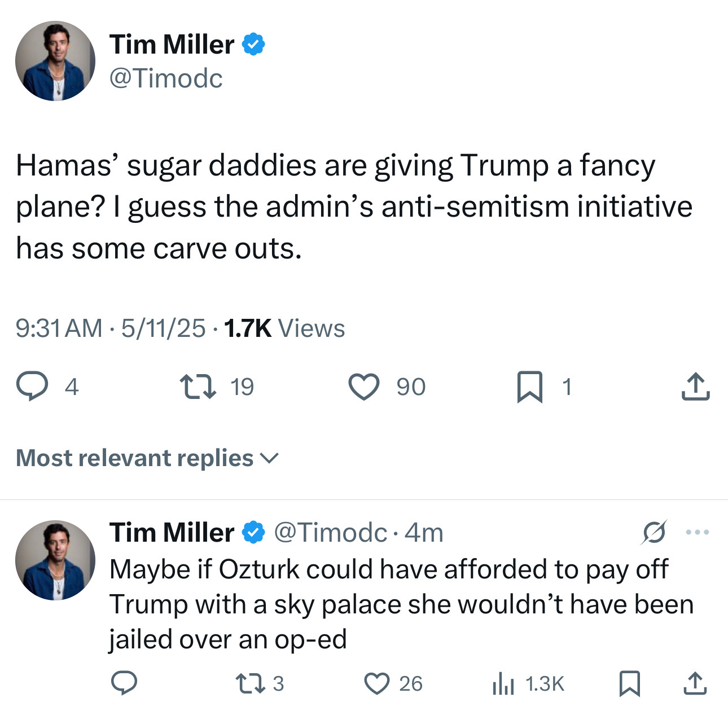This screenshot has width=728, height=711.
Task: Reply to the Ozturk reply tweet
Action: 124,683
